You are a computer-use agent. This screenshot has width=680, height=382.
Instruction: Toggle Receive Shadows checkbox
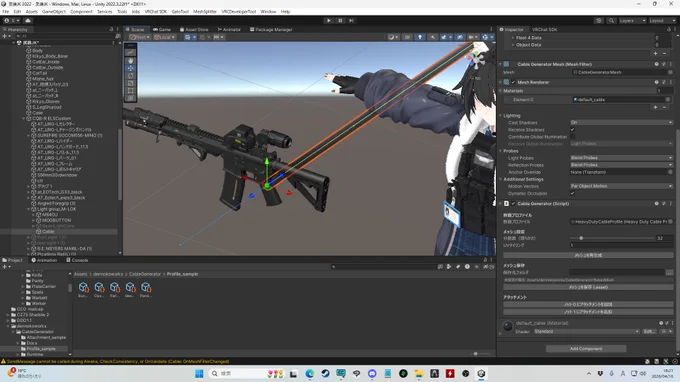573,130
